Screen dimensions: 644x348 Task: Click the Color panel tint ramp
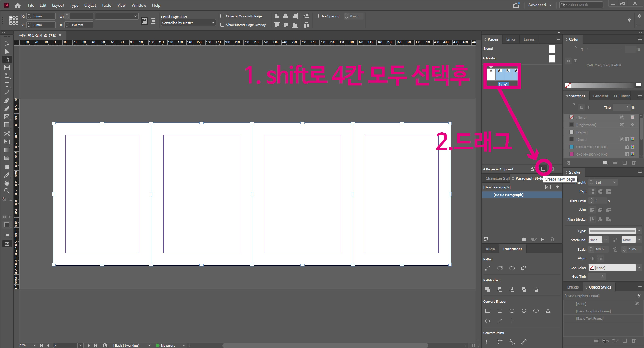pyautogui.click(x=603, y=86)
